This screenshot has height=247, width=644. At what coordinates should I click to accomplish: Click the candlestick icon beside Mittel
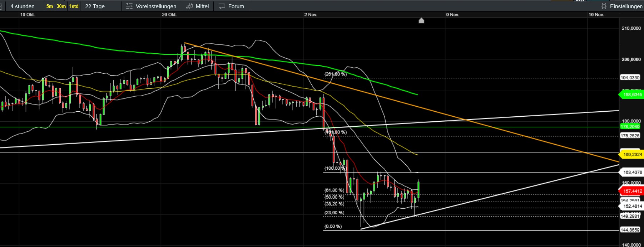pyautogui.click(x=189, y=6)
